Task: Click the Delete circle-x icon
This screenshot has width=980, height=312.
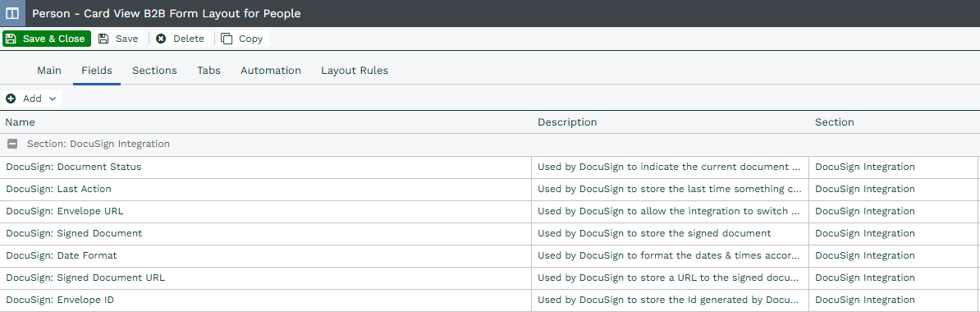Action: (x=161, y=39)
